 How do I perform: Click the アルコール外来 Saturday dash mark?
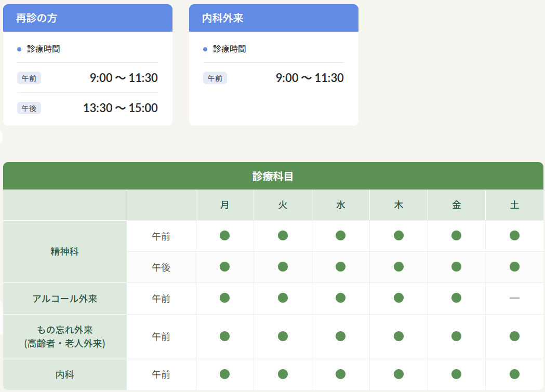[514, 298]
